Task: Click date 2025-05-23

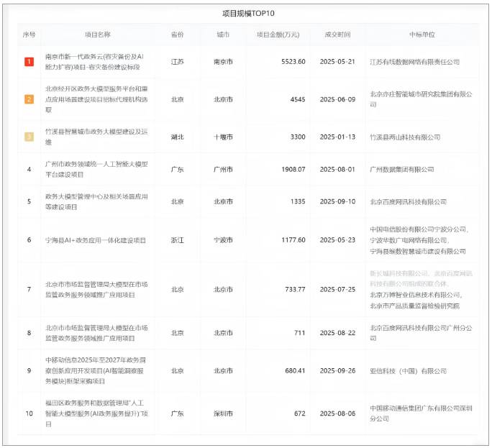Action: tap(337, 240)
